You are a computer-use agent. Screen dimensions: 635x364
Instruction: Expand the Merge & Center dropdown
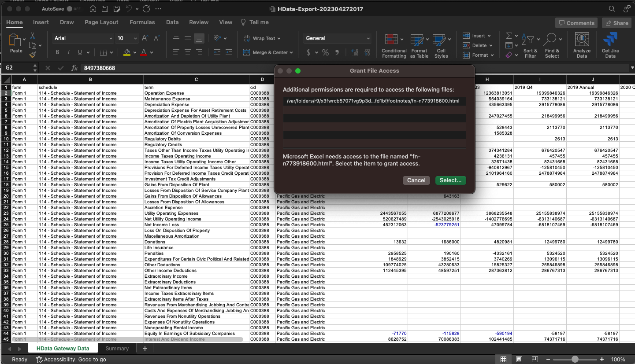291,52
